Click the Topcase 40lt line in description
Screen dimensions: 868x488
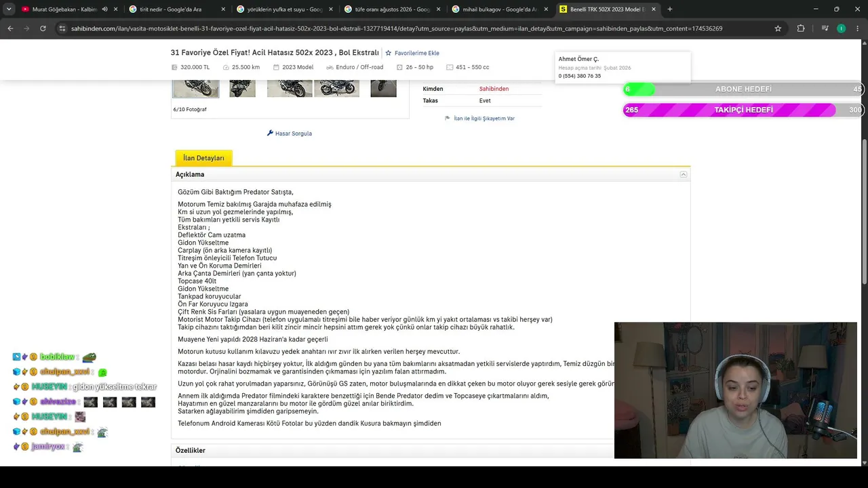click(197, 281)
